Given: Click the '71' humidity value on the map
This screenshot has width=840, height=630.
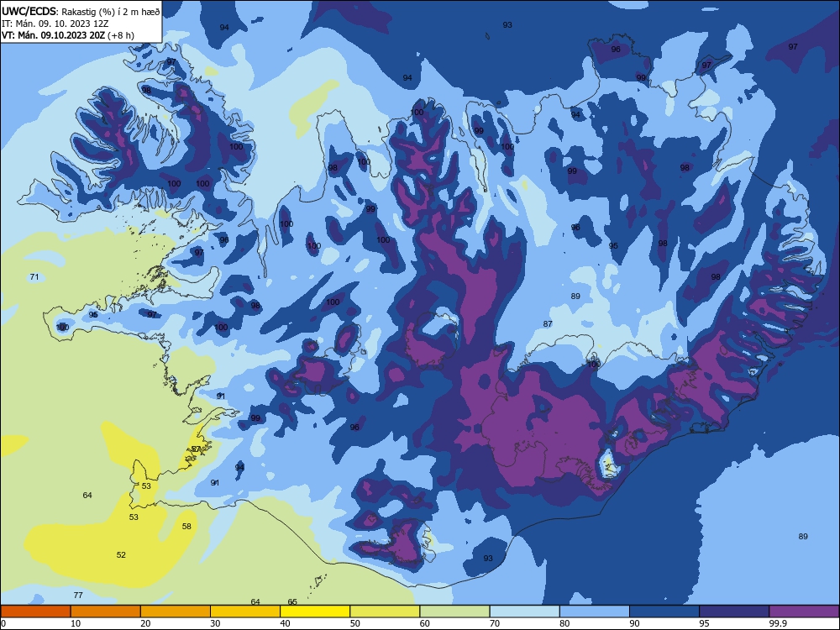Looking at the screenshot, I should point(34,277).
